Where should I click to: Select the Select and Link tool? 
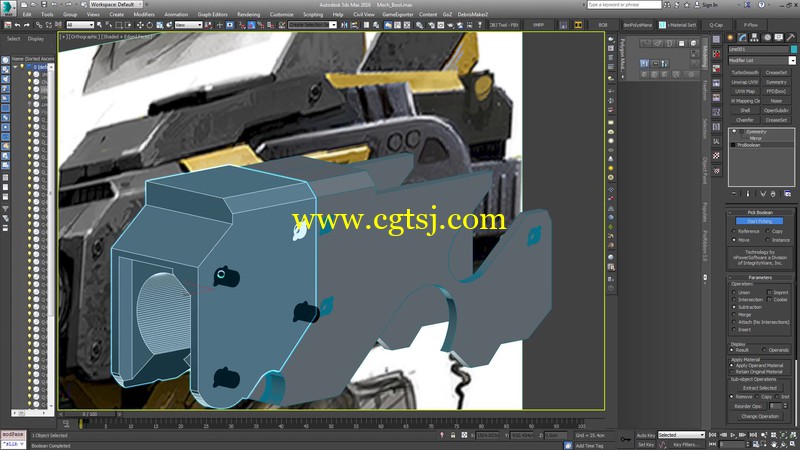coord(39,24)
